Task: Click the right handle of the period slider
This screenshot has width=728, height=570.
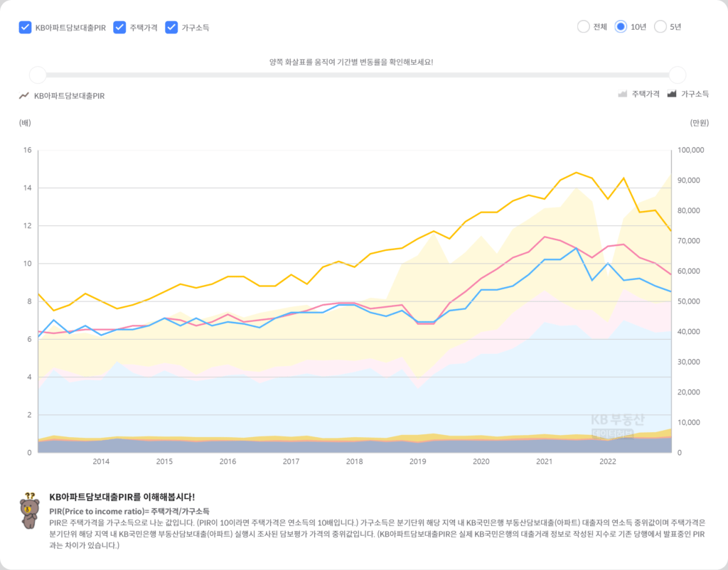Action: click(678, 75)
